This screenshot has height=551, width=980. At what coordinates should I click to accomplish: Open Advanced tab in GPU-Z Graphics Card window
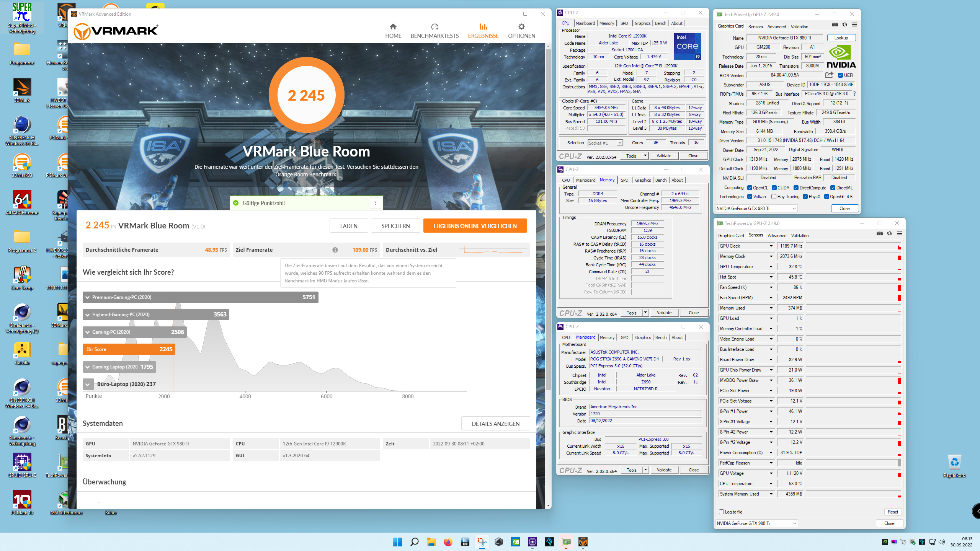pos(777,27)
